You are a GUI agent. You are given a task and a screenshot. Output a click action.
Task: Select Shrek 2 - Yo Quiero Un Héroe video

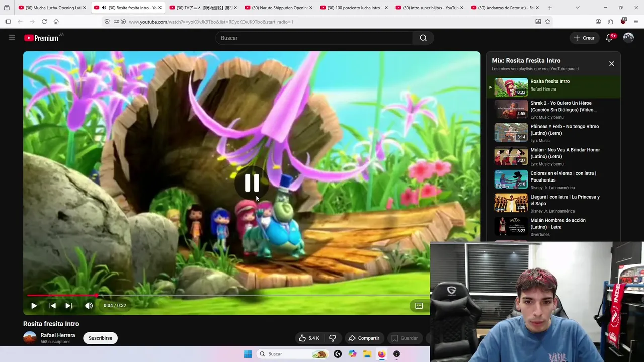click(x=553, y=110)
